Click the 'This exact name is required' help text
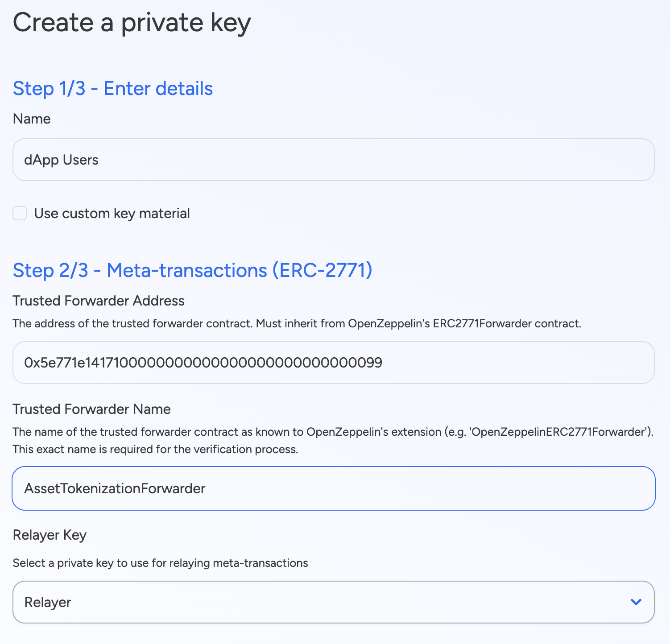Screen dimensions: 670x644 (x=155, y=449)
